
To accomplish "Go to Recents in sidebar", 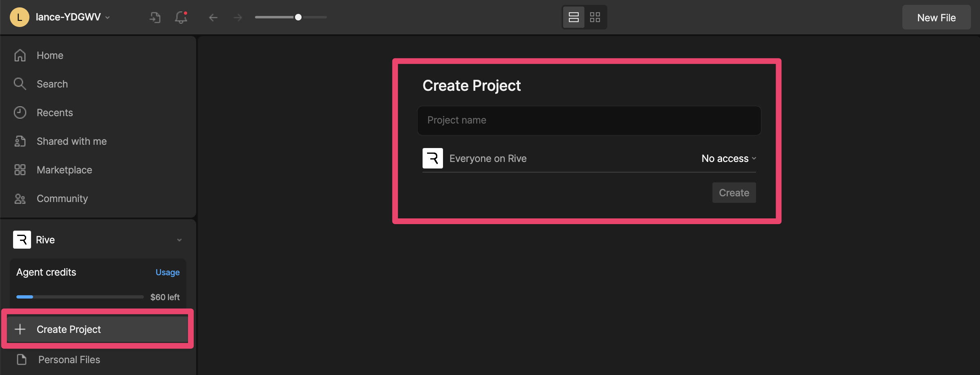I will [x=98, y=112].
